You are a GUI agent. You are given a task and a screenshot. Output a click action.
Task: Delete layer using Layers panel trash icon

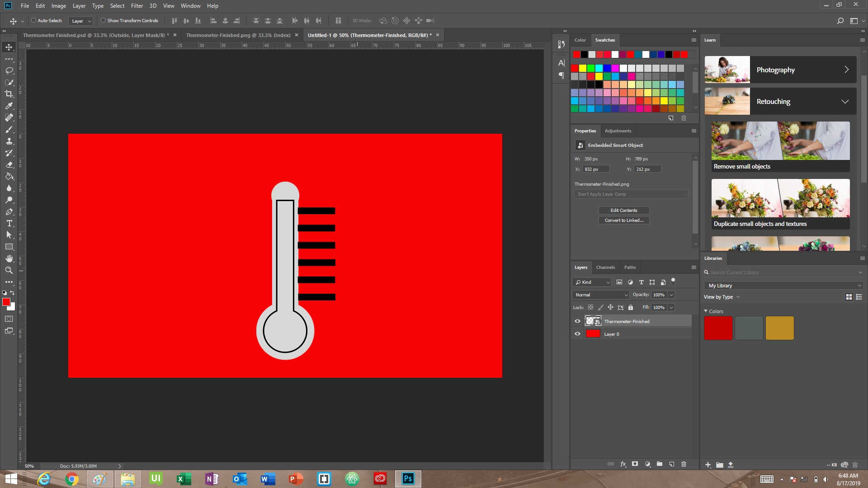[x=684, y=464]
